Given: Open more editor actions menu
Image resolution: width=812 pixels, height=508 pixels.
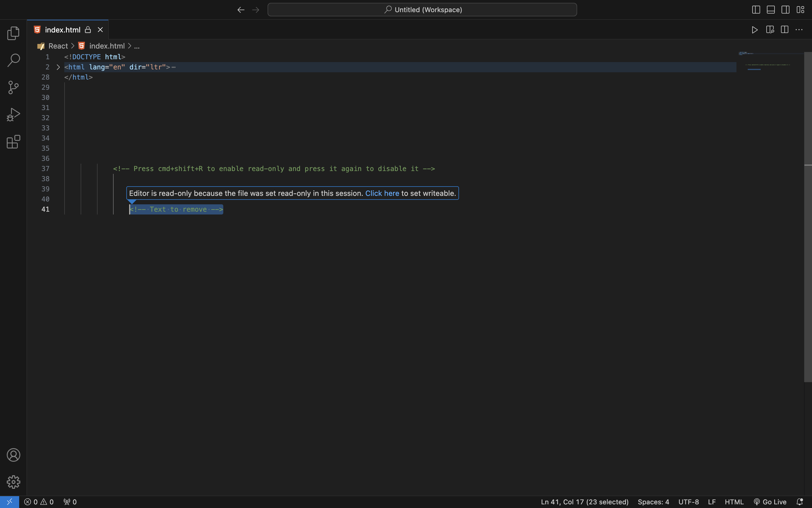Looking at the screenshot, I should (x=799, y=30).
